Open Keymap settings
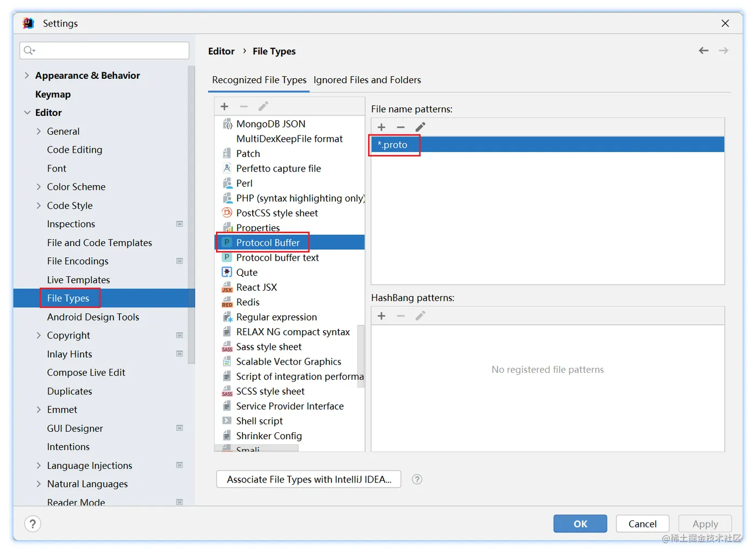Viewport: 756px width, 558px height. point(53,94)
